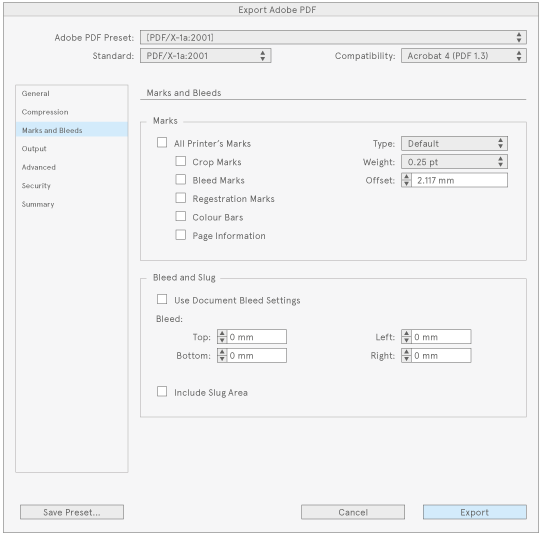Decrease Offset with its down arrow
540x535 pixels.
[x=406, y=184]
